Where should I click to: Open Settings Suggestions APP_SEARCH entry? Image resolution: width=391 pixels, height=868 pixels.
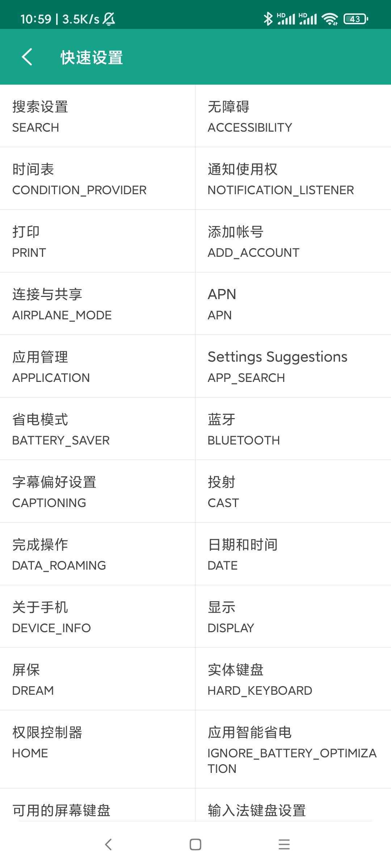pos(293,366)
